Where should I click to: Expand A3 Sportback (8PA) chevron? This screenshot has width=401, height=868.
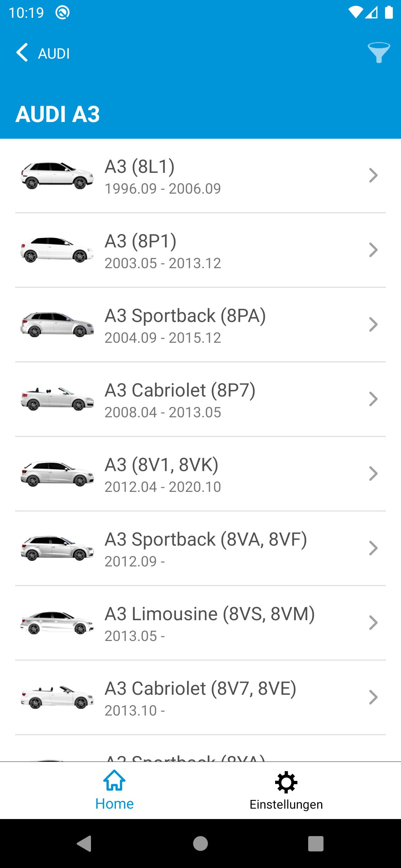click(373, 325)
